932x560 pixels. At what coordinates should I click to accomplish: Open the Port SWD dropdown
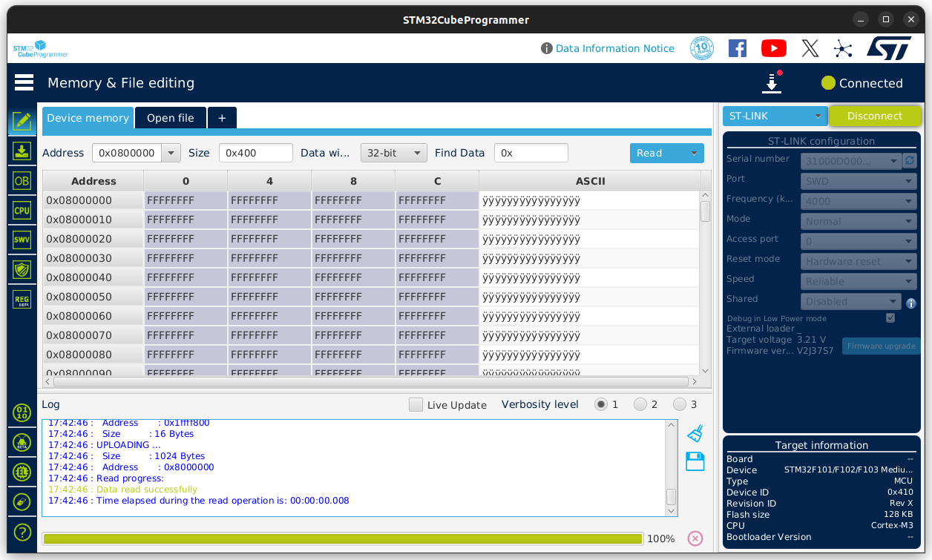[x=859, y=181]
